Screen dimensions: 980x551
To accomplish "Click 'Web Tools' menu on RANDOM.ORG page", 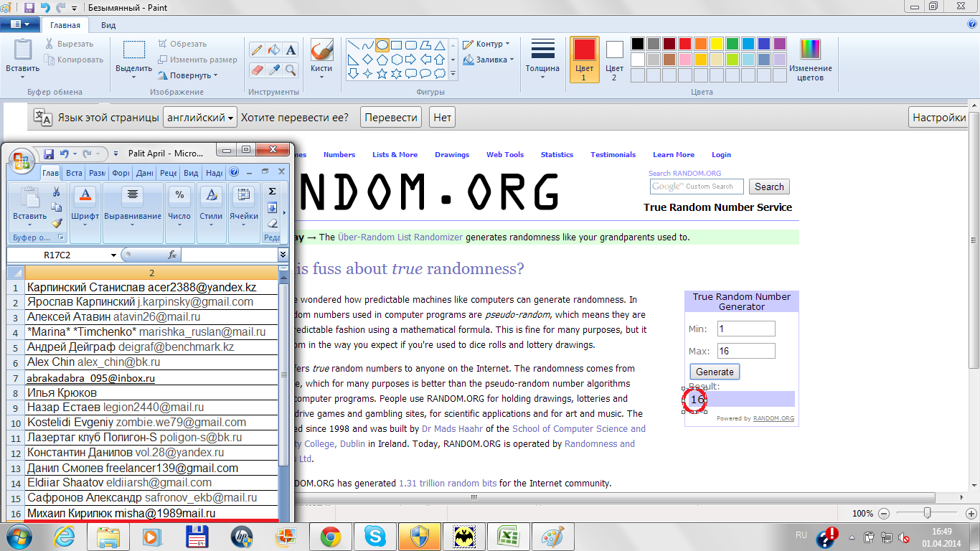I will tap(505, 154).
